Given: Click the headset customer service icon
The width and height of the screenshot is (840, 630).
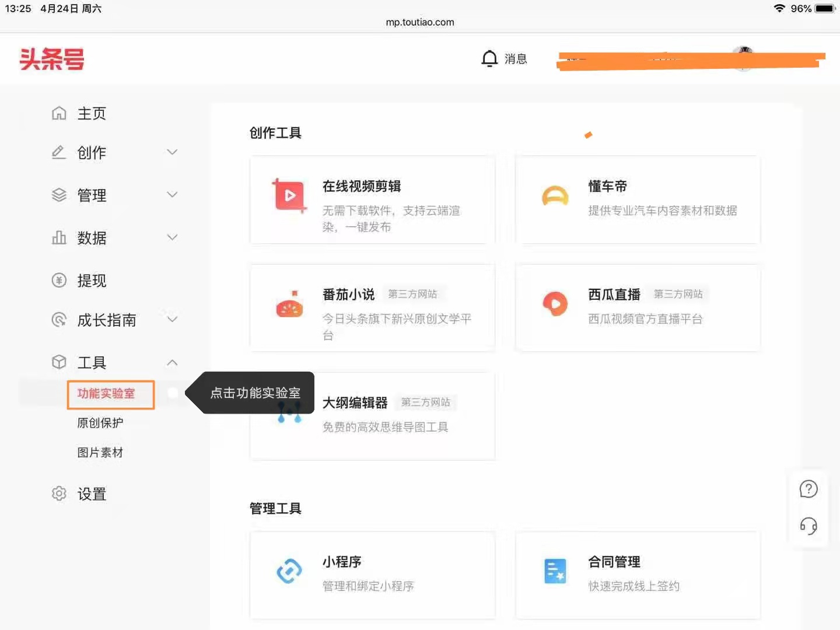Looking at the screenshot, I should (x=808, y=527).
